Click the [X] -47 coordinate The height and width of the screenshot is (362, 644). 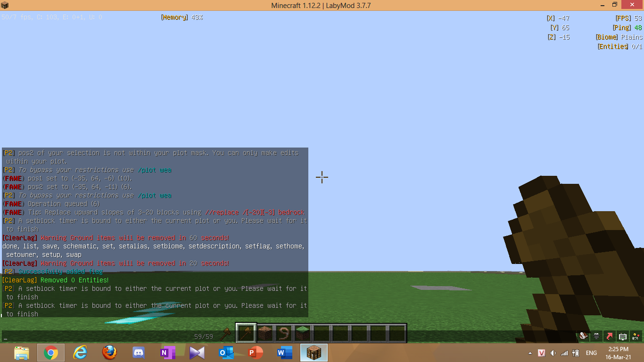click(558, 18)
